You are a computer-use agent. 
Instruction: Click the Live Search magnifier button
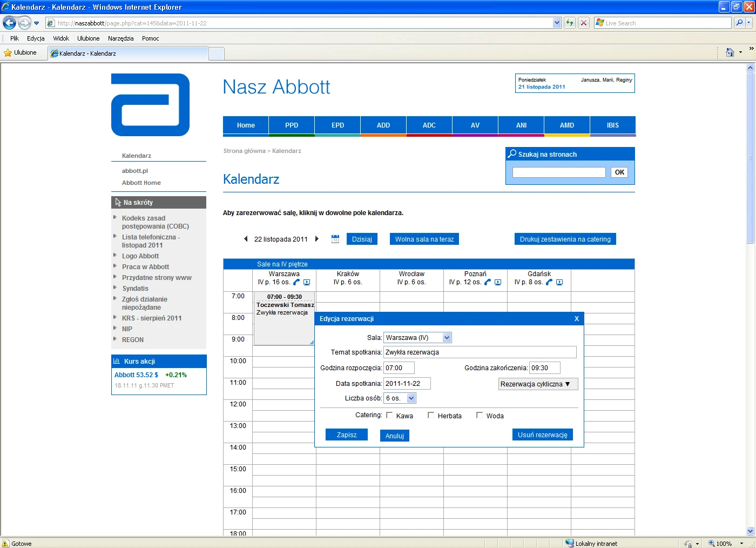pyautogui.click(x=739, y=23)
